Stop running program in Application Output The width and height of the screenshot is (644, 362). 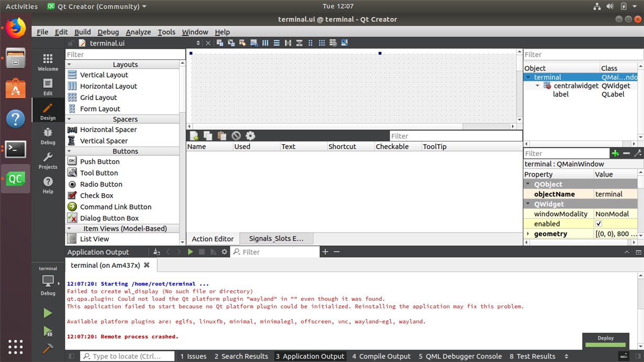point(202,252)
